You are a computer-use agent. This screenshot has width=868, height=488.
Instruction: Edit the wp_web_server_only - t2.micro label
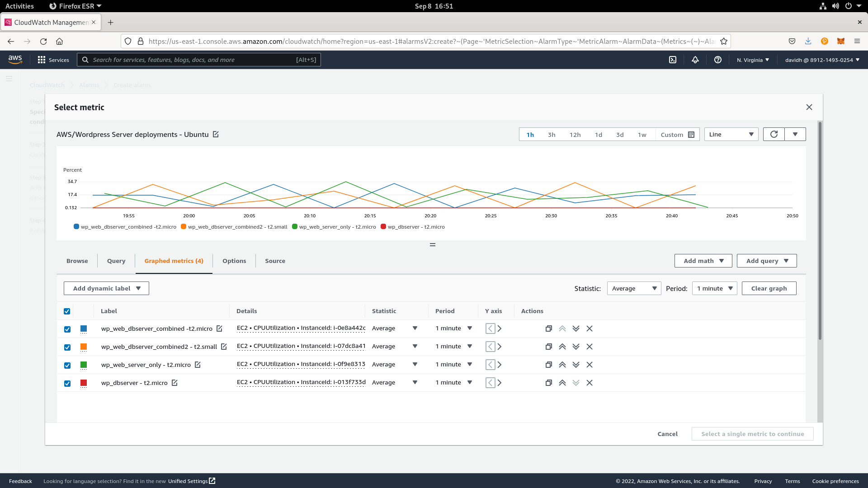point(198,365)
